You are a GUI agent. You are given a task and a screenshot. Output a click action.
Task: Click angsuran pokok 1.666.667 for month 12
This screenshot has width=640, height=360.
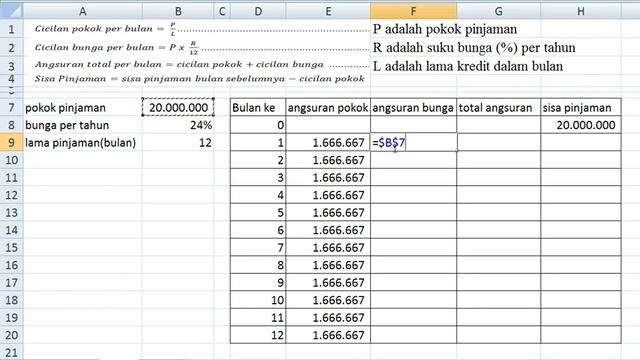click(328, 335)
